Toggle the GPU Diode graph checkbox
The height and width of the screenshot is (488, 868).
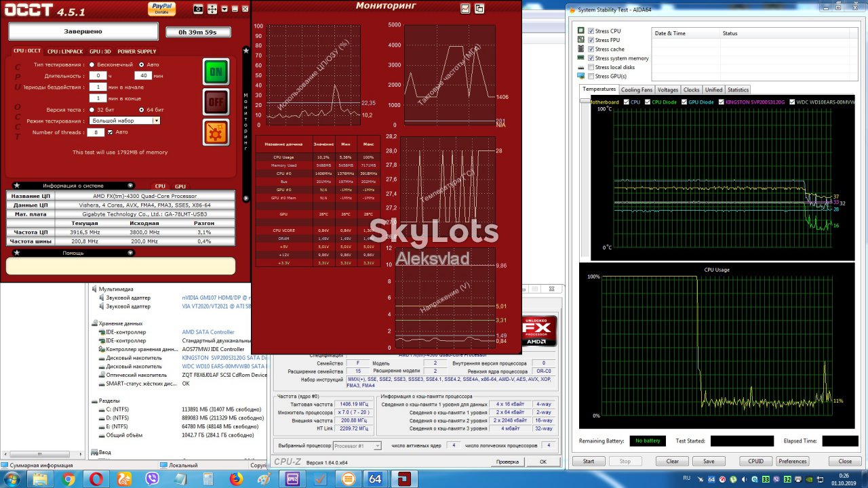point(684,102)
